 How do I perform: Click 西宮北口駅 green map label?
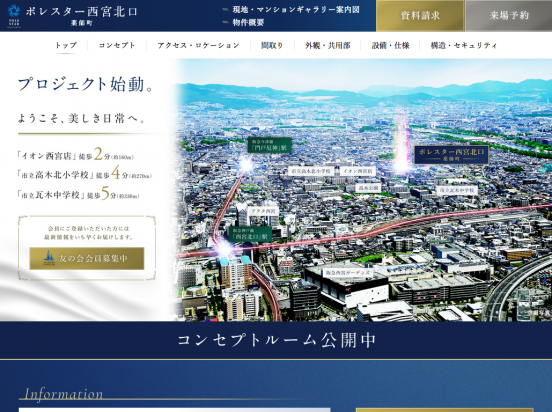(250, 234)
